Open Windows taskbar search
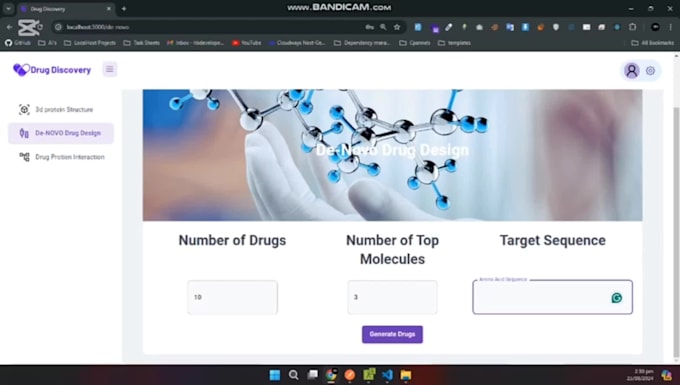Viewport: 680px width, 385px height. click(x=294, y=375)
